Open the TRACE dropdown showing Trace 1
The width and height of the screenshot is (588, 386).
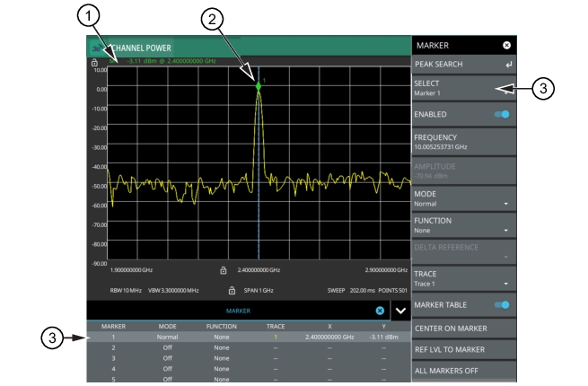point(461,279)
